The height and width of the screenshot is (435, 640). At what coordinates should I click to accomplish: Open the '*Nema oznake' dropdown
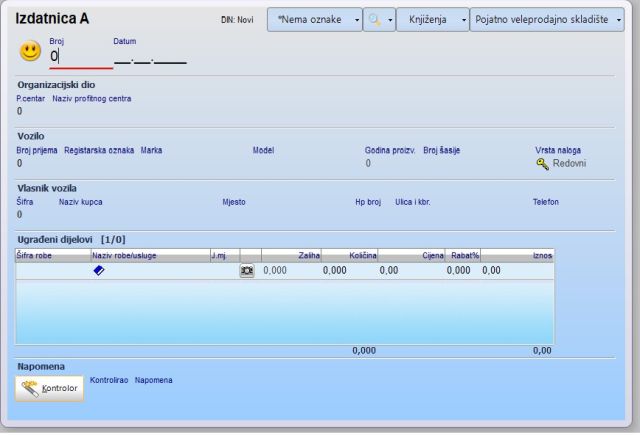click(314, 19)
